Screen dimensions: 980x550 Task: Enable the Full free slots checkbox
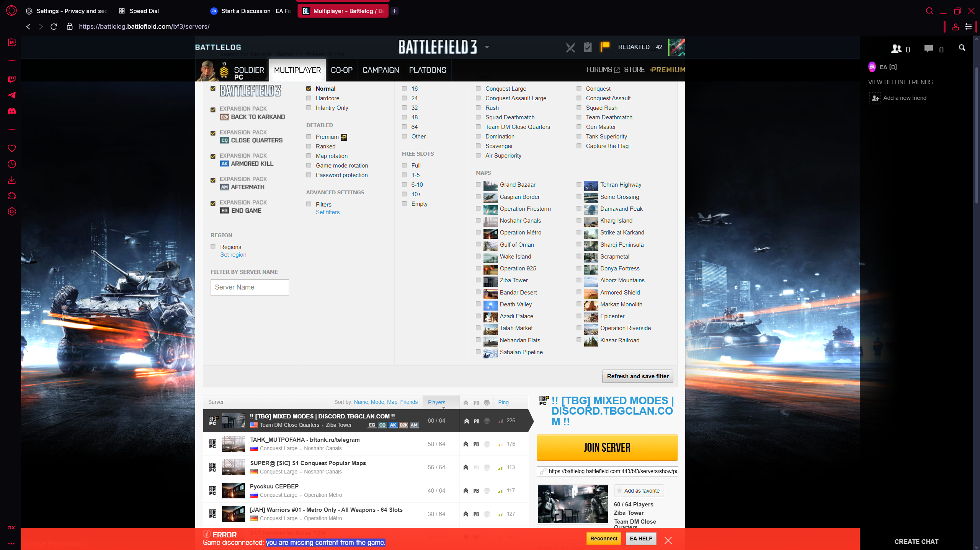pyautogui.click(x=404, y=165)
